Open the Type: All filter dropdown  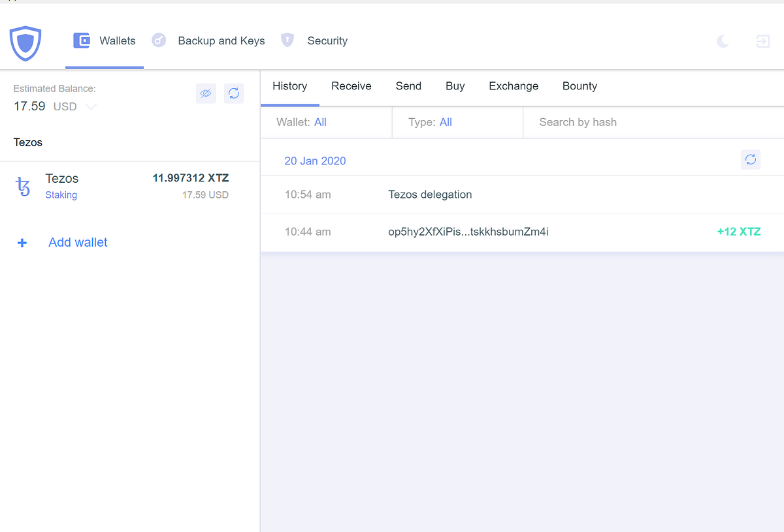(457, 122)
